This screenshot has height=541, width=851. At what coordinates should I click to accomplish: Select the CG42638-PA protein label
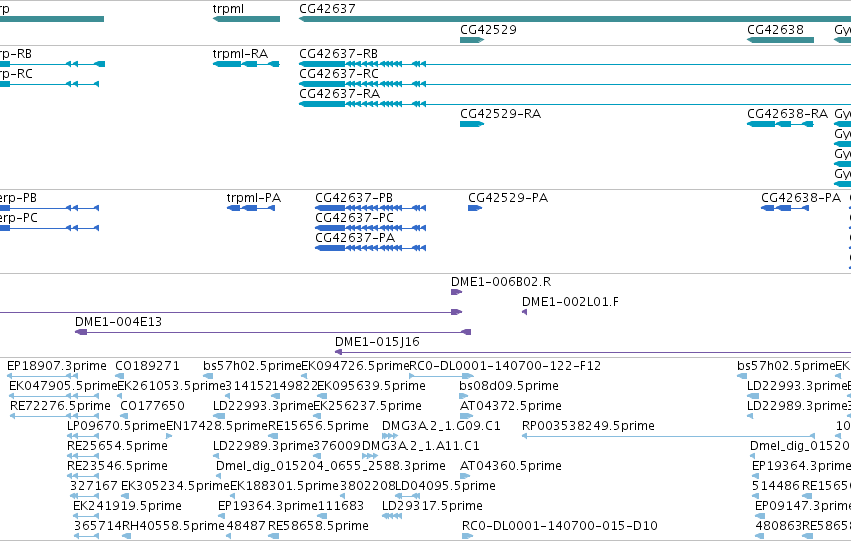[801, 198]
